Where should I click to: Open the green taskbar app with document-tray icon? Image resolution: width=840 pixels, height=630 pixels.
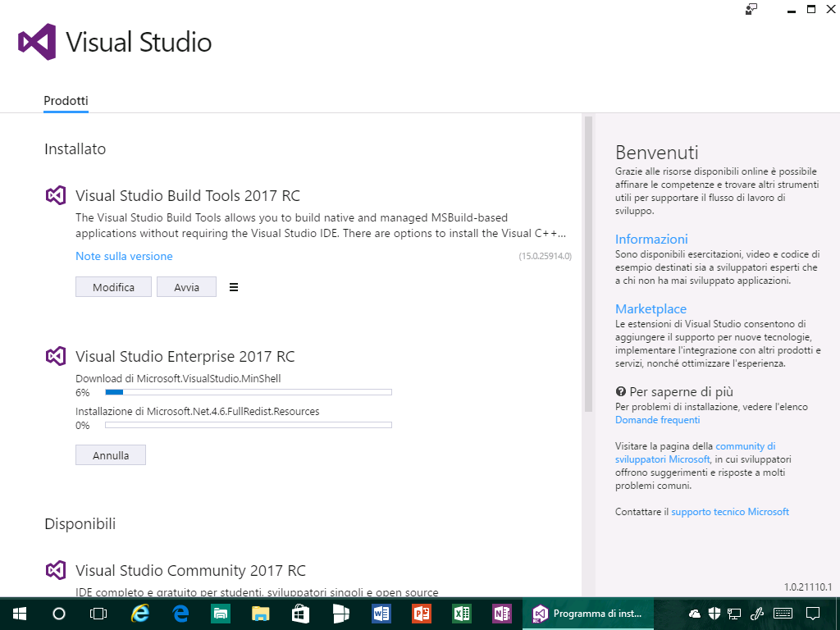coord(221,614)
